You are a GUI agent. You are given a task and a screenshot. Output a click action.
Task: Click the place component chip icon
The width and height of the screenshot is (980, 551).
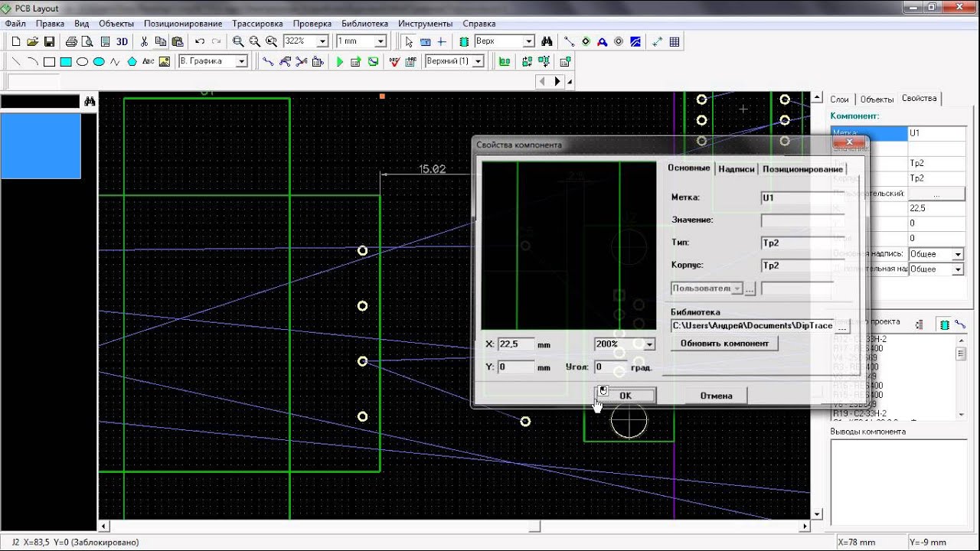(x=464, y=41)
